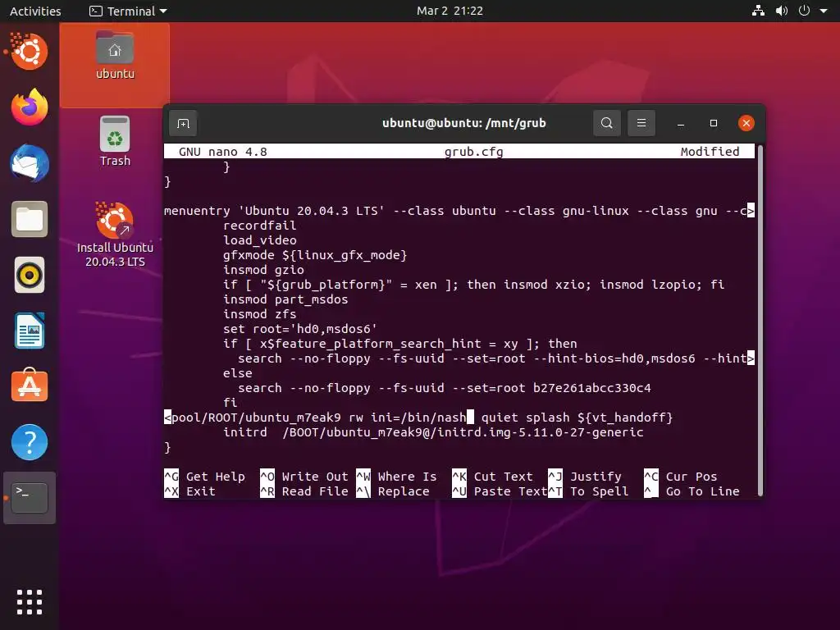The height and width of the screenshot is (630, 840).
Task: Click the ^\ Replace shortcut label
Action: click(393, 491)
